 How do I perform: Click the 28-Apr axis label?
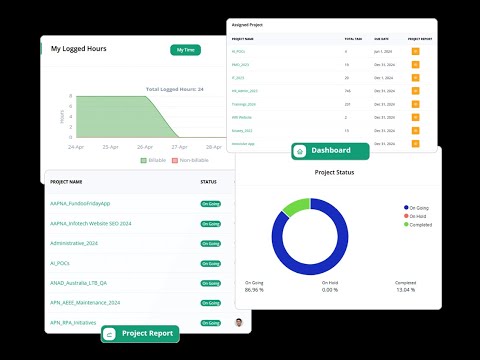coord(214,147)
